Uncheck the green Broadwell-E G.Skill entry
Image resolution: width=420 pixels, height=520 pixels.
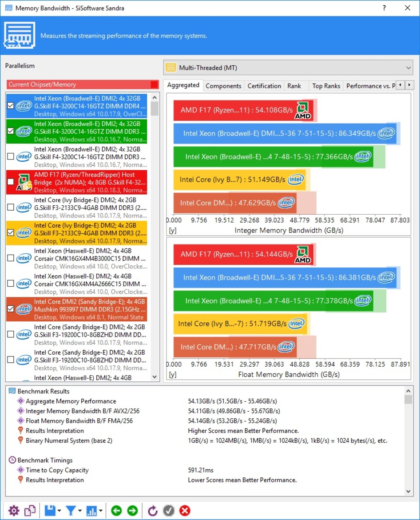11,131
